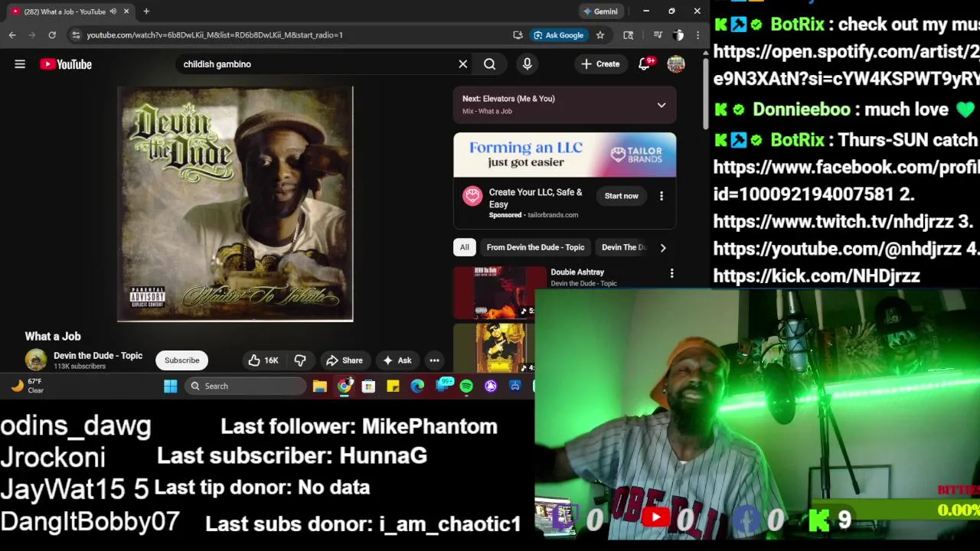The height and width of the screenshot is (551, 980).
Task: Like the What a Job video
Action: (263, 360)
